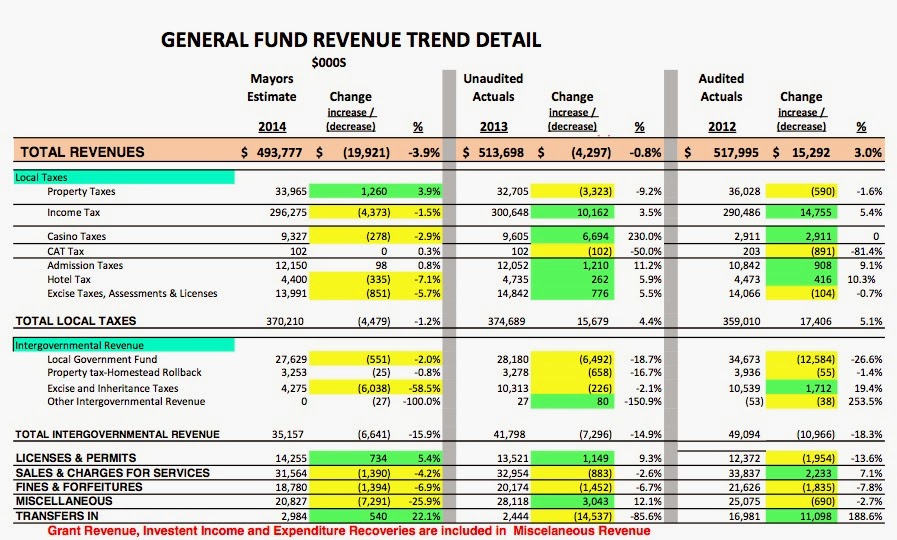
Task: Click the 2014 Mayors Estimate year heading
Action: click(272, 126)
